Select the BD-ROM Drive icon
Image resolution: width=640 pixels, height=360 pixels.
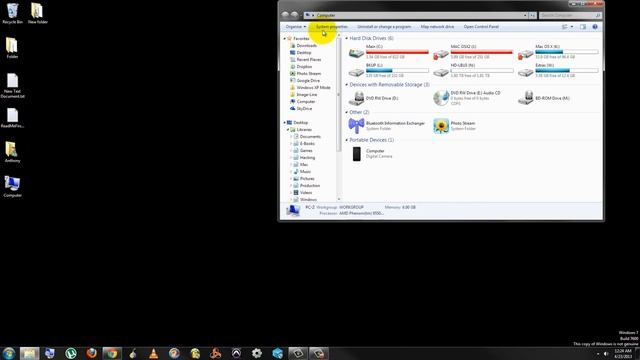[526, 98]
